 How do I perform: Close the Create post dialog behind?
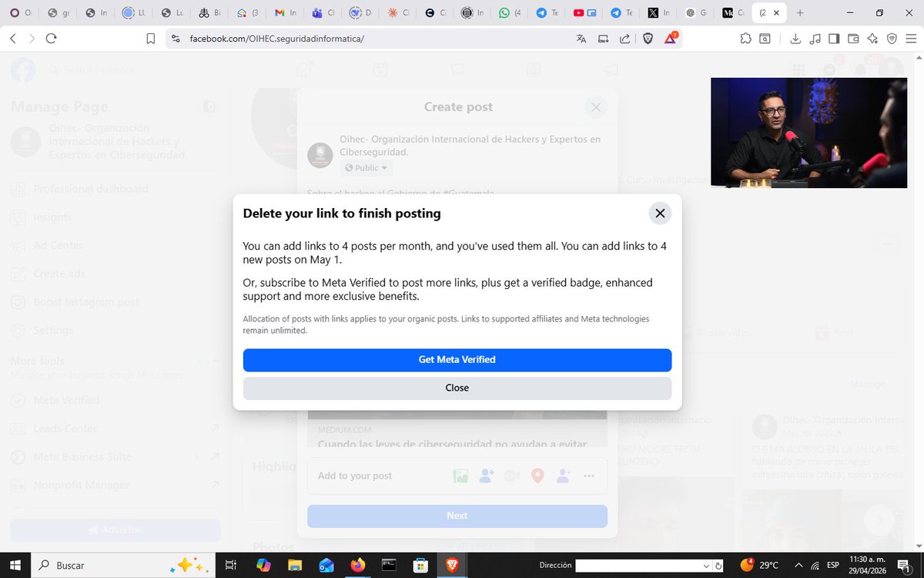[x=595, y=107]
